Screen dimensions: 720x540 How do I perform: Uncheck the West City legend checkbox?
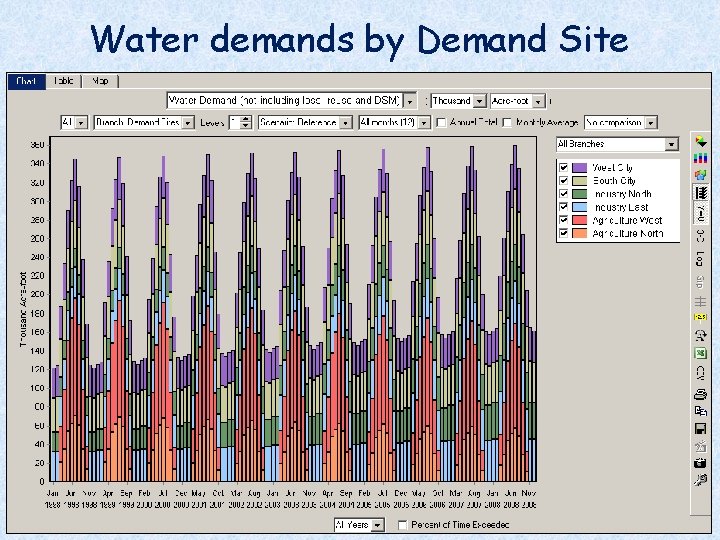point(563,167)
